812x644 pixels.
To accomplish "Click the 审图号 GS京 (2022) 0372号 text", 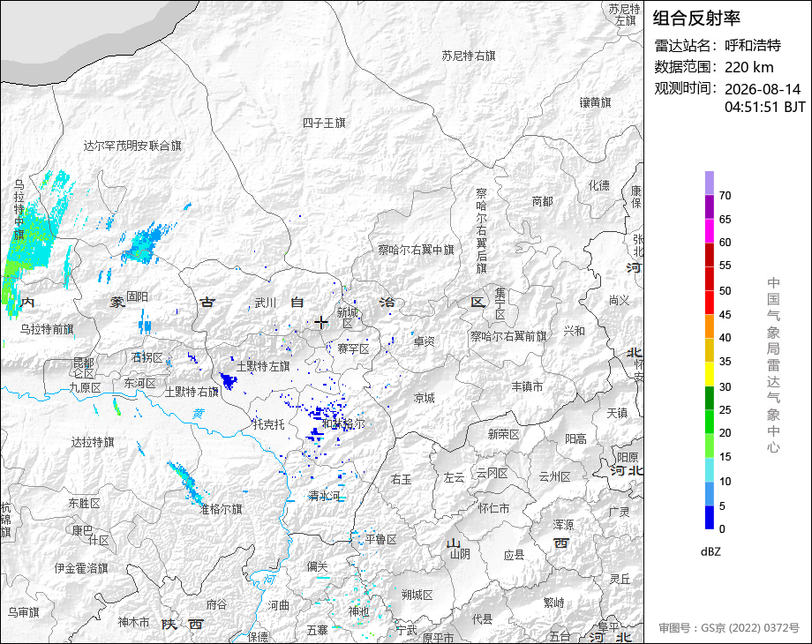I will point(729,628).
